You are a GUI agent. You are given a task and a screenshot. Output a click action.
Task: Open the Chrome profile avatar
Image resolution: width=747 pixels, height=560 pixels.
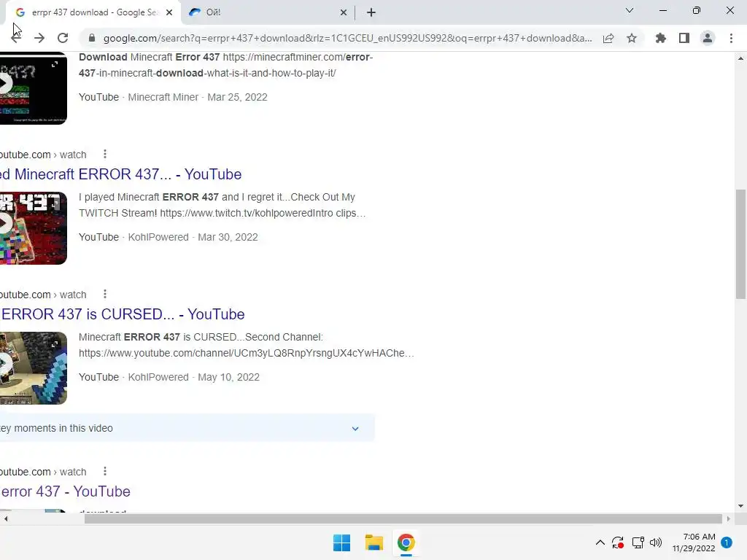click(x=708, y=38)
